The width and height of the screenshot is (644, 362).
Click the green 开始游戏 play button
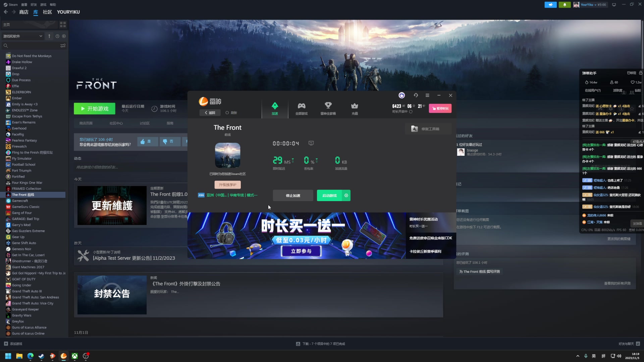coord(95,109)
